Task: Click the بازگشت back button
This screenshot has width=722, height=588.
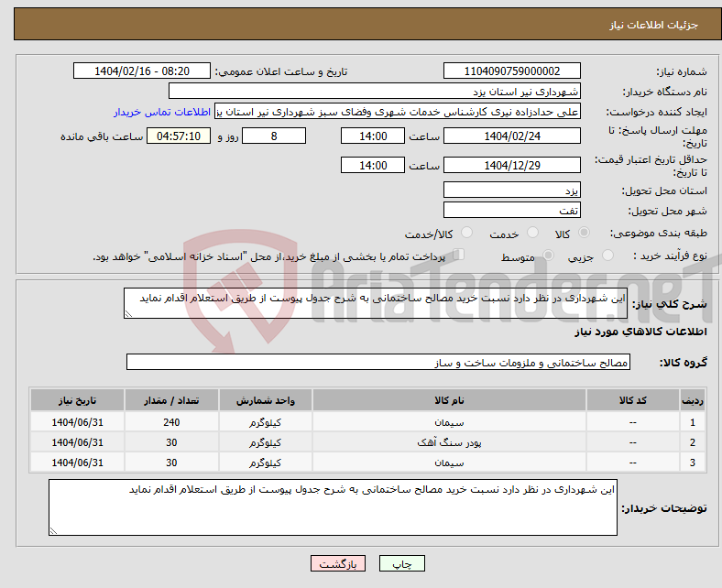Action: pyautogui.click(x=338, y=563)
